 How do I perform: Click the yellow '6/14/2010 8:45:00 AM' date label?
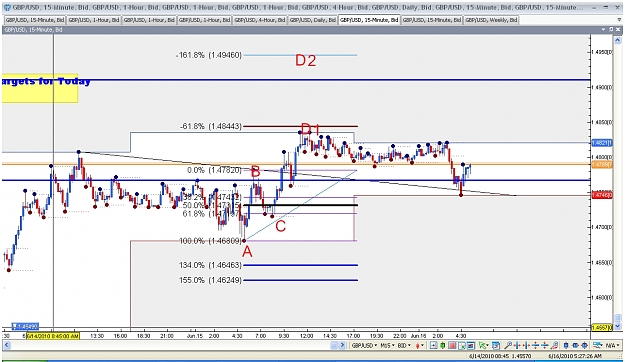pyautogui.click(x=53, y=336)
